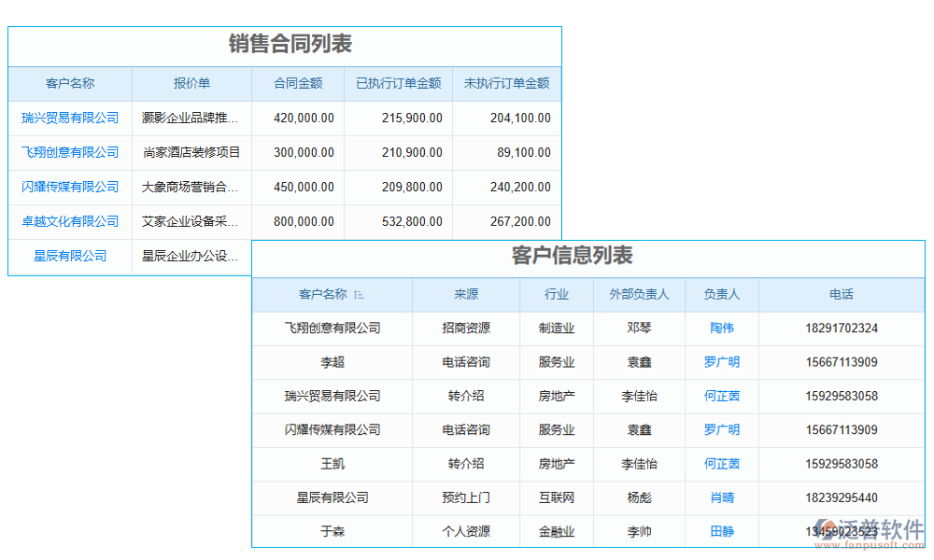Click the 已执行订单金额 column header
This screenshot has width=934, height=560.
tap(398, 84)
